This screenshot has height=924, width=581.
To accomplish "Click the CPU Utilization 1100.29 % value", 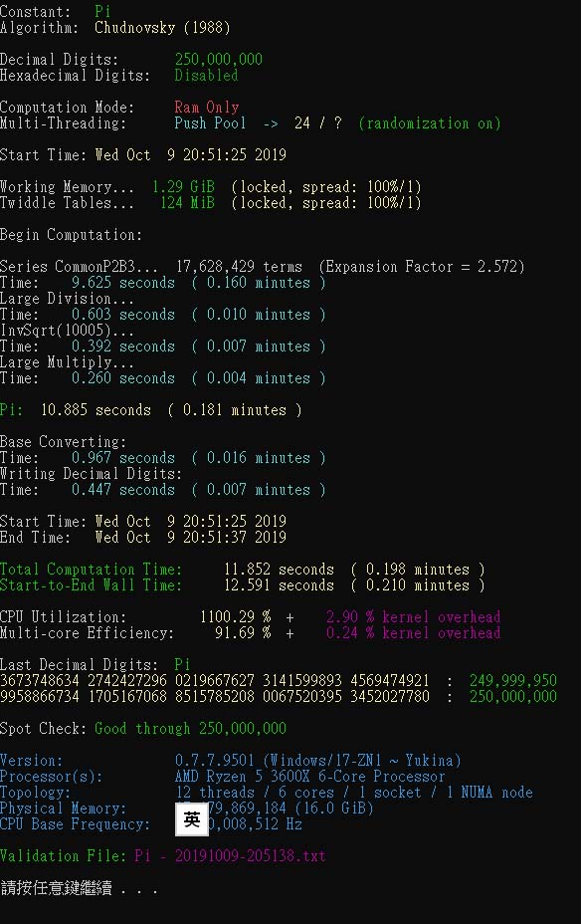I will coord(236,617).
